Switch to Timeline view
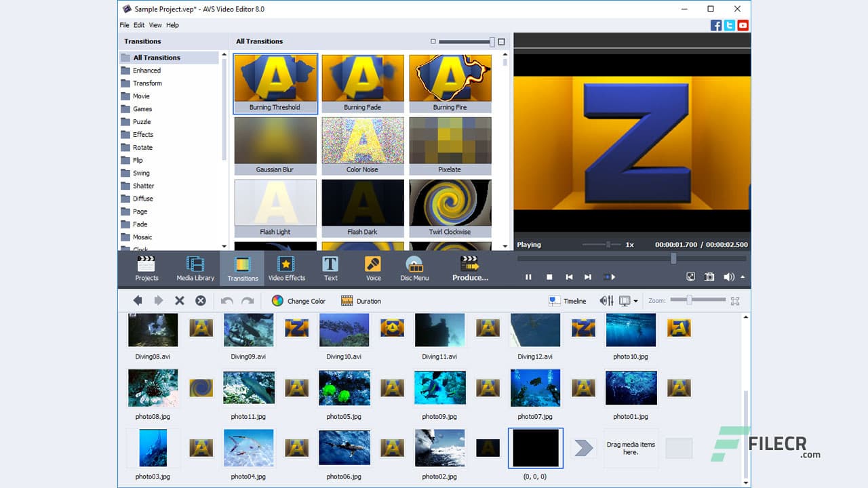The width and height of the screenshot is (868, 488). (x=568, y=300)
